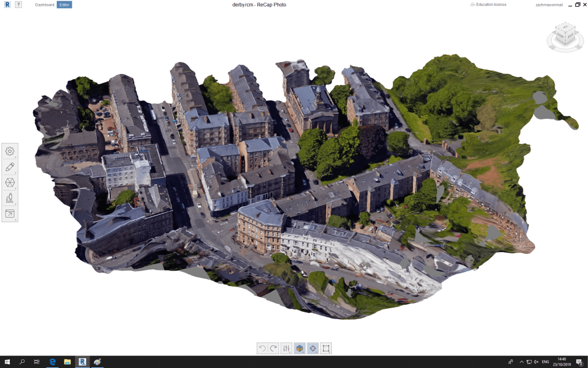Open the ReCap help question-mark icon
The height and width of the screenshot is (368, 588).
click(x=18, y=5)
